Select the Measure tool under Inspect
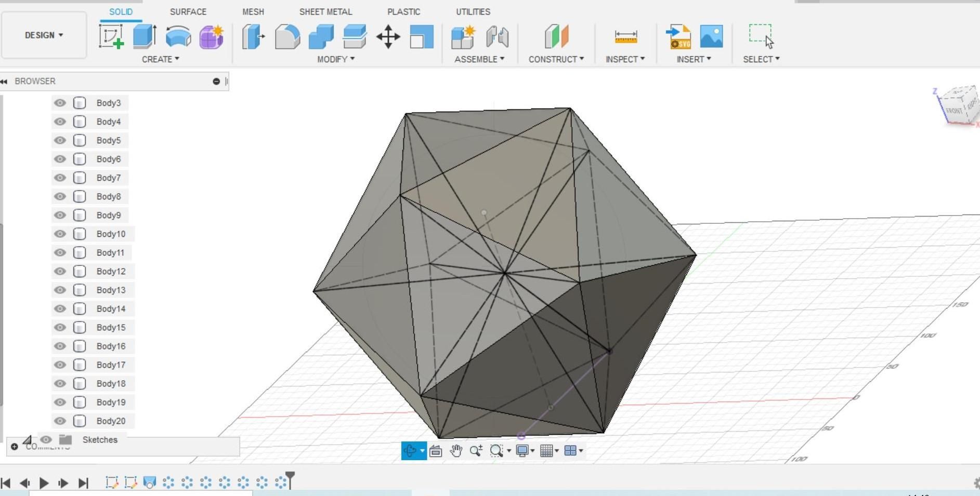 626,36
